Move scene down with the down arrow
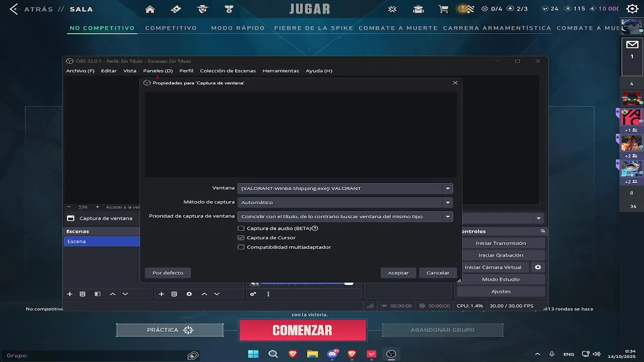644x362 pixels. pyautogui.click(x=125, y=294)
